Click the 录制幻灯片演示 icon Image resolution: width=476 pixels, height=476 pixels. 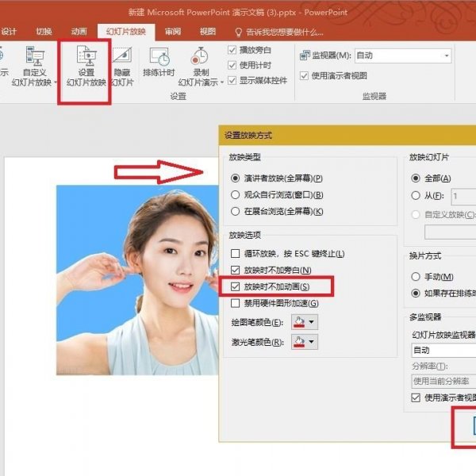(x=198, y=57)
